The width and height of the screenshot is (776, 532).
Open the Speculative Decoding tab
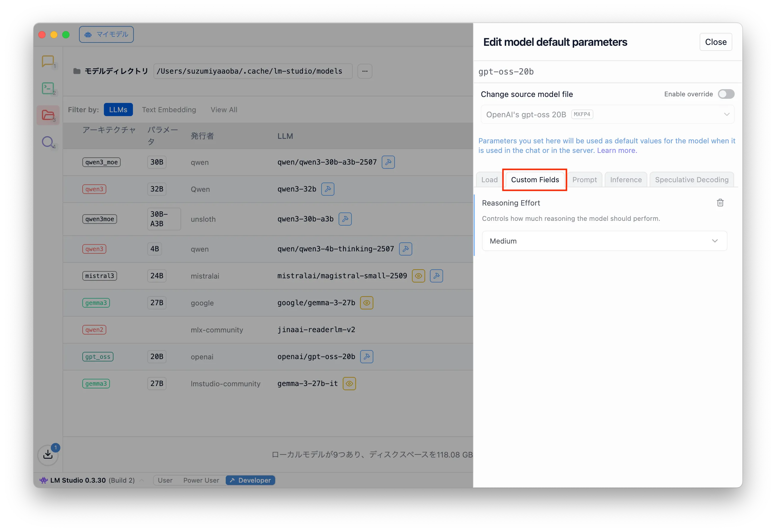[691, 180]
